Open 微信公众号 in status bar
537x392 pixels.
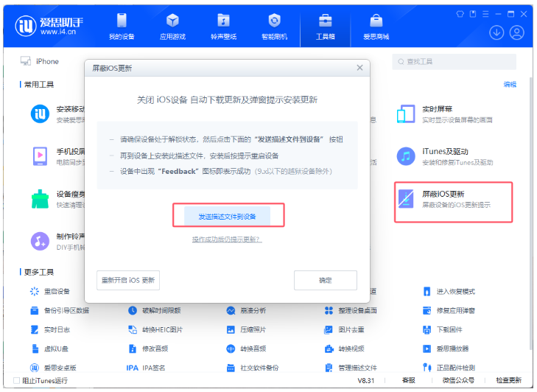(458, 380)
